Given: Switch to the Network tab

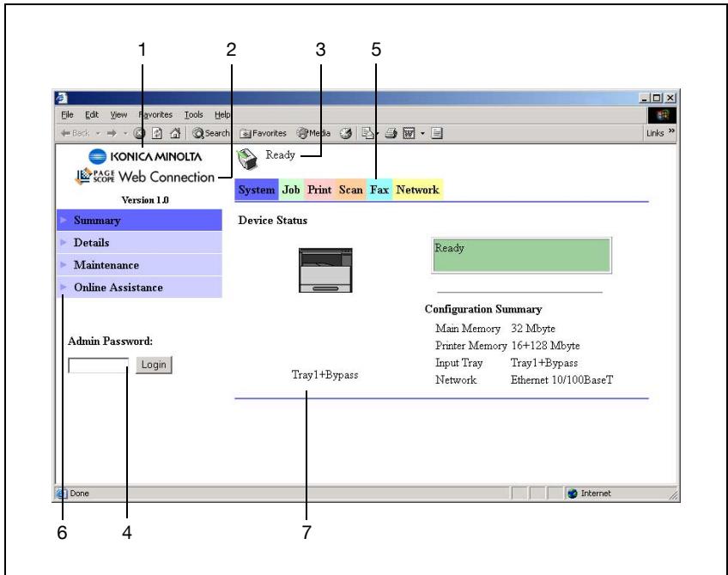Looking at the screenshot, I should (417, 190).
